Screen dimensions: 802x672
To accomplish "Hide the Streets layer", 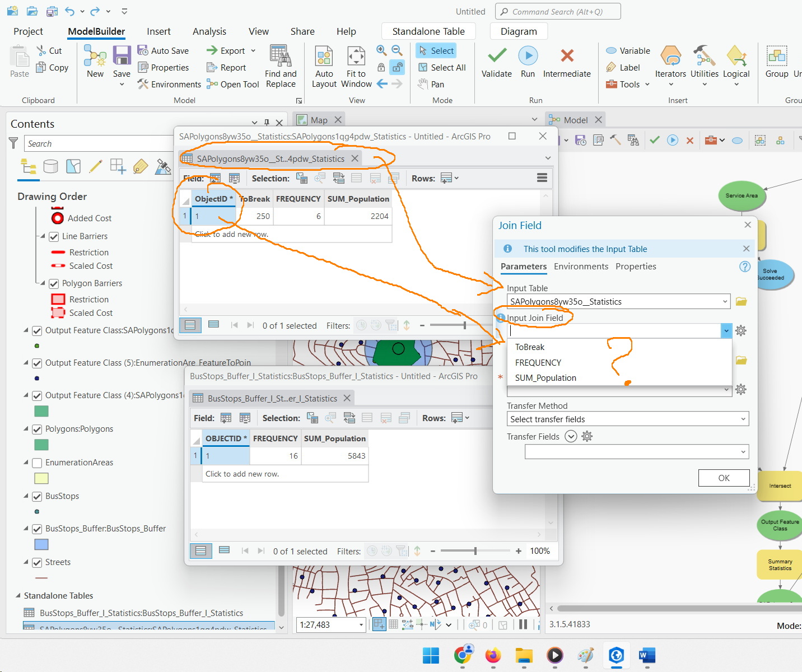I will click(x=37, y=562).
